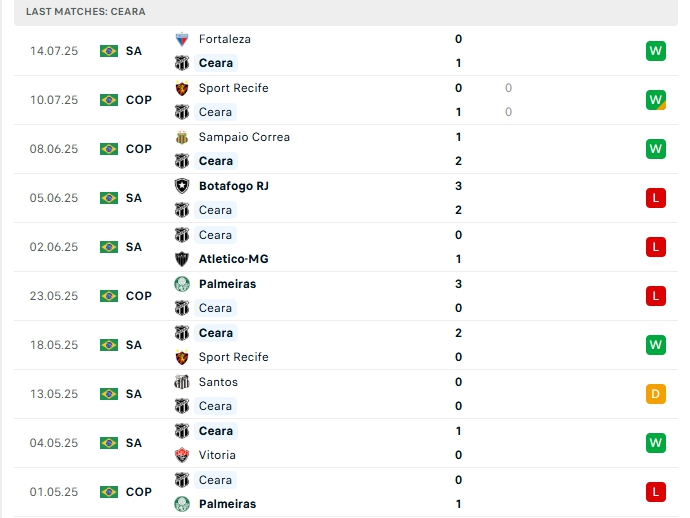Click the Atletico-MG crest icon
Screen dimensions: 690x518
click(182, 259)
